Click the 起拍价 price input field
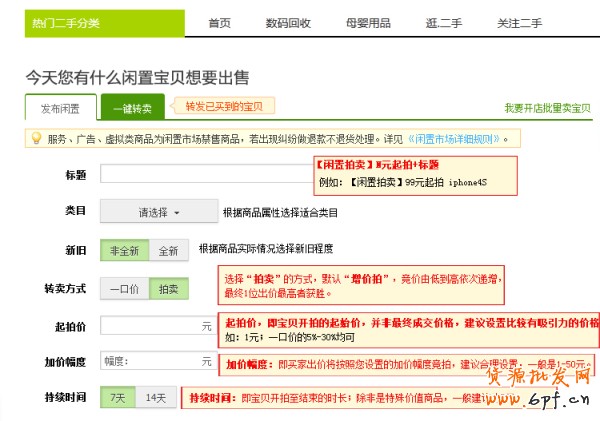Image resolution: width=600 pixels, height=421 pixels. click(x=157, y=326)
